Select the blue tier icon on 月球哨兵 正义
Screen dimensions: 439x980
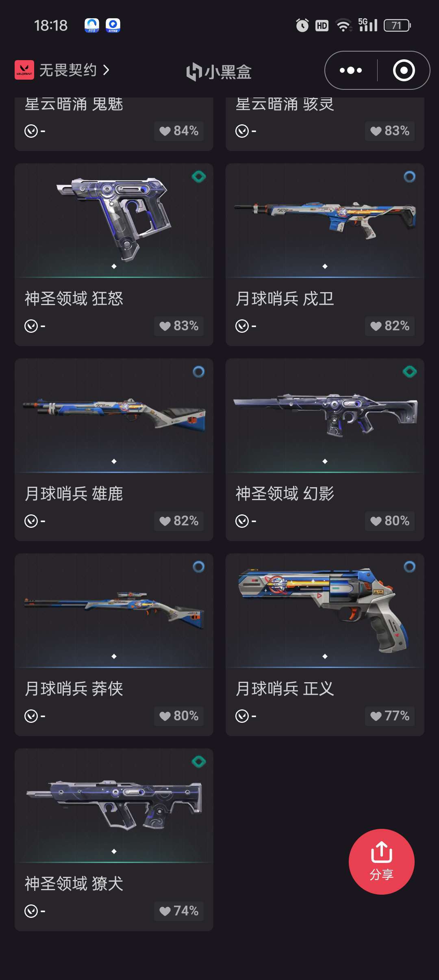pos(410,567)
